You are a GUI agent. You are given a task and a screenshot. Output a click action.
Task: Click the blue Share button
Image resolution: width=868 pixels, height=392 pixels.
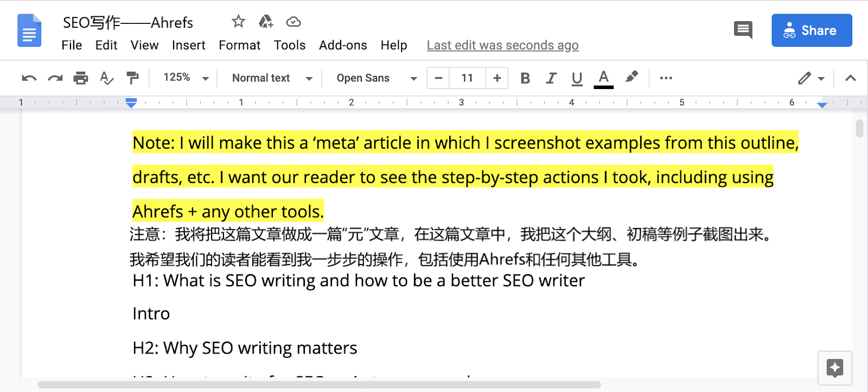coord(812,30)
